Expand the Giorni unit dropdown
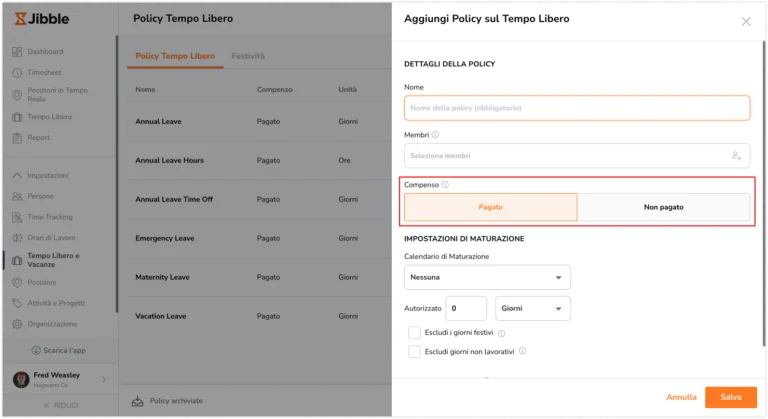 533,308
